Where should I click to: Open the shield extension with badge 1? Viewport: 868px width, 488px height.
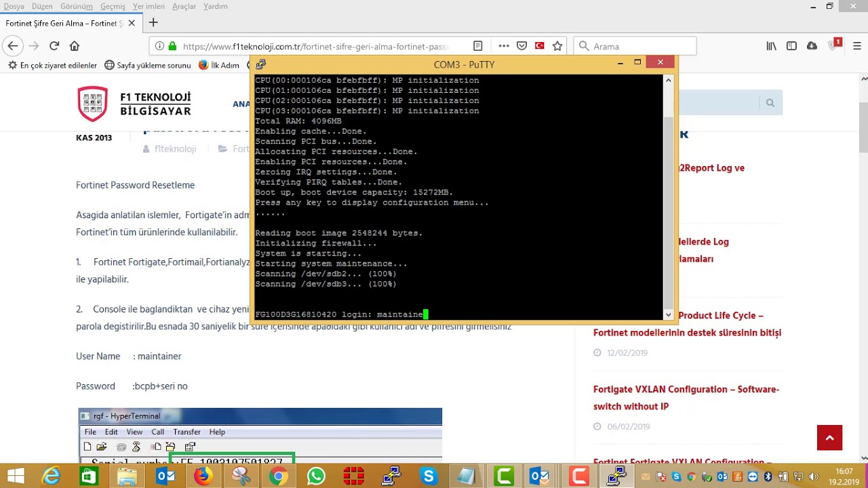pos(835,45)
